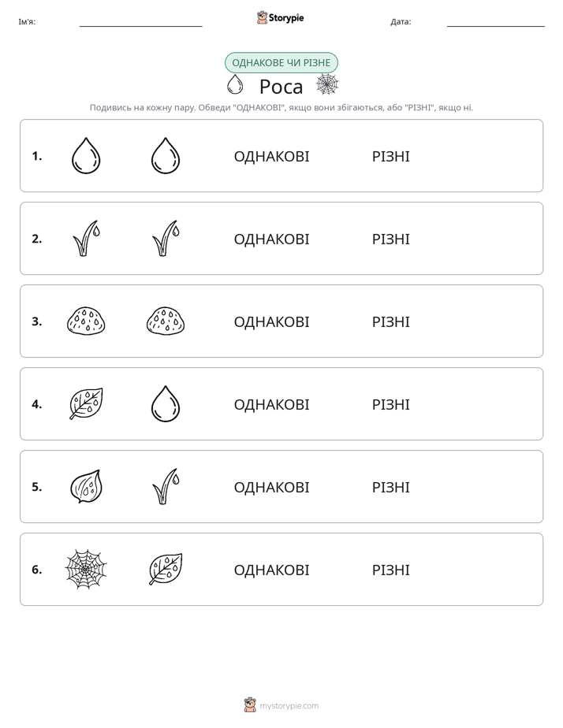Choose РІЗНІ for row 6
This screenshot has width=563, height=728.
tap(390, 570)
